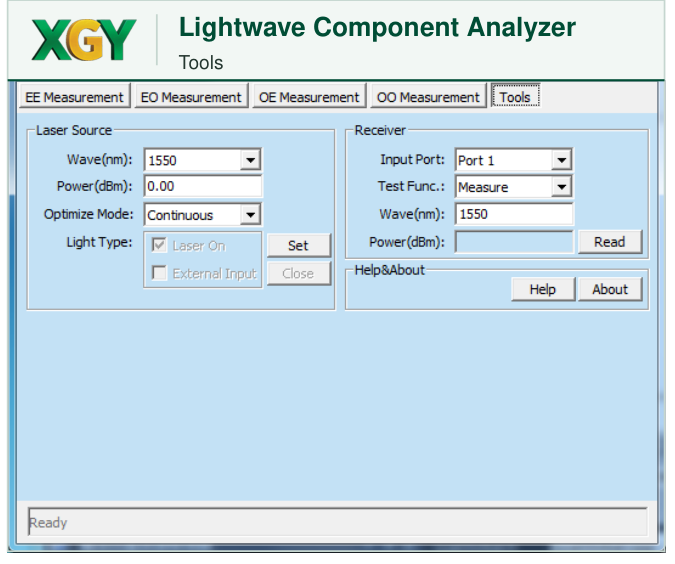Expand the Laser Source Wave(nm) dropdown arrow
This screenshot has width=675, height=564.
[251, 160]
